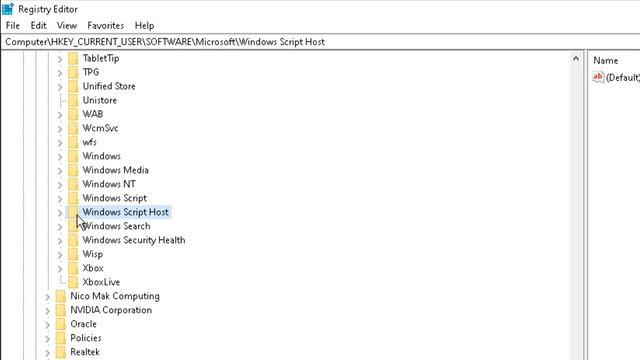
Task: Click the Xbox folder icon
Action: tap(73, 268)
